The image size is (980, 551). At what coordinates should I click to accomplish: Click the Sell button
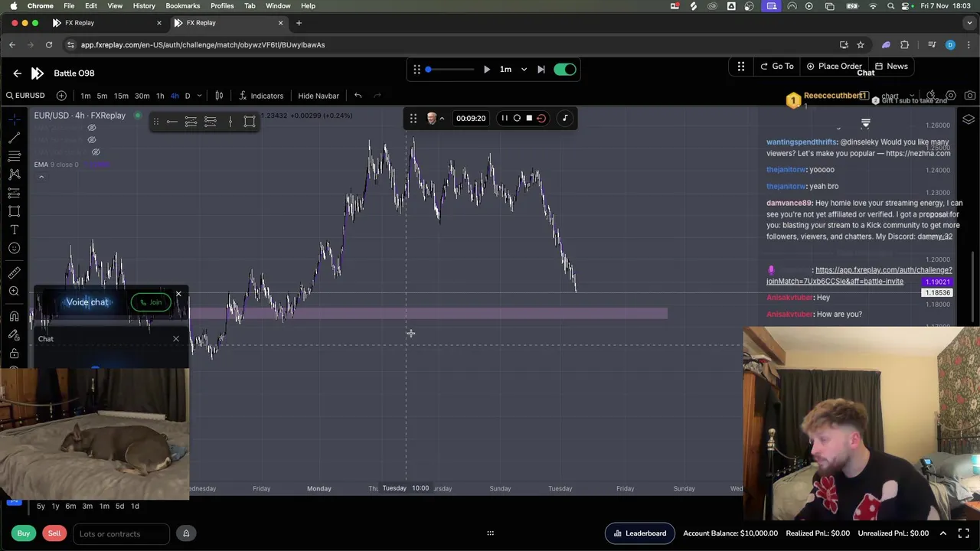point(54,533)
